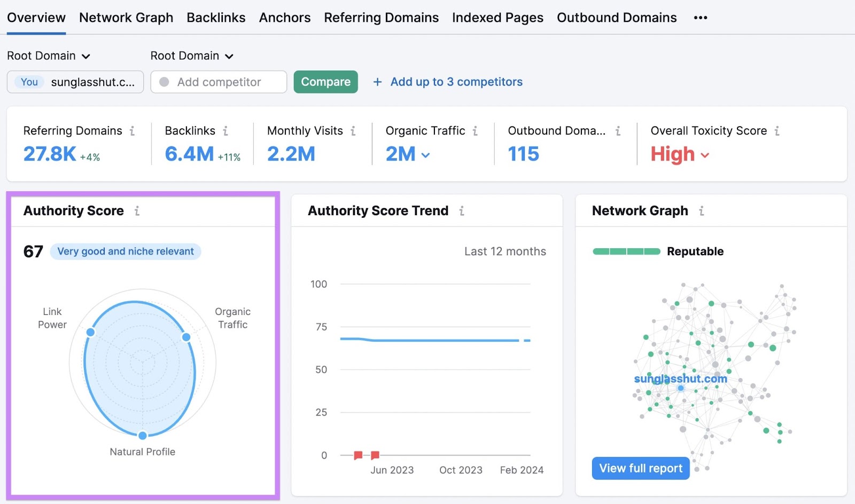Switch to the Backlinks tab
The width and height of the screenshot is (855, 504).
pyautogui.click(x=216, y=17)
